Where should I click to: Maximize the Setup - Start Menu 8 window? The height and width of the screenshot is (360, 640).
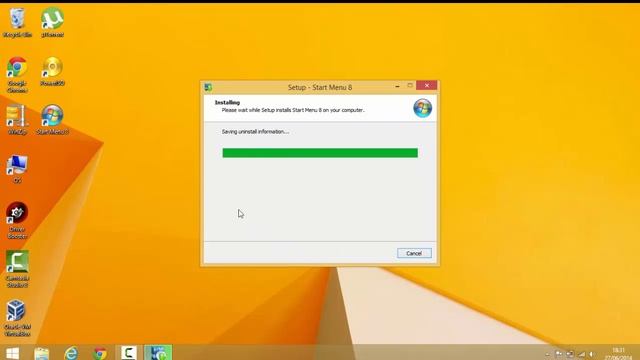(410, 86)
